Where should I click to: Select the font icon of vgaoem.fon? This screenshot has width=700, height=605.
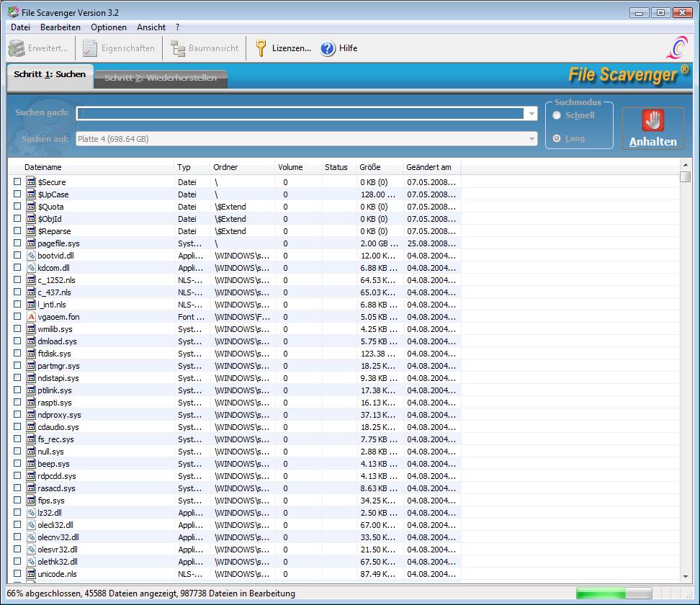pyautogui.click(x=31, y=317)
